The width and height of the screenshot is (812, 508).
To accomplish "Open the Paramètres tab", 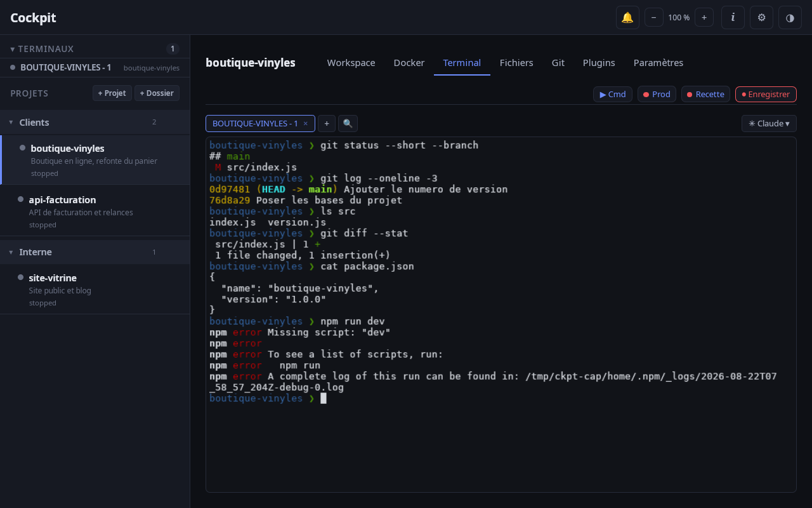I will pos(658,63).
